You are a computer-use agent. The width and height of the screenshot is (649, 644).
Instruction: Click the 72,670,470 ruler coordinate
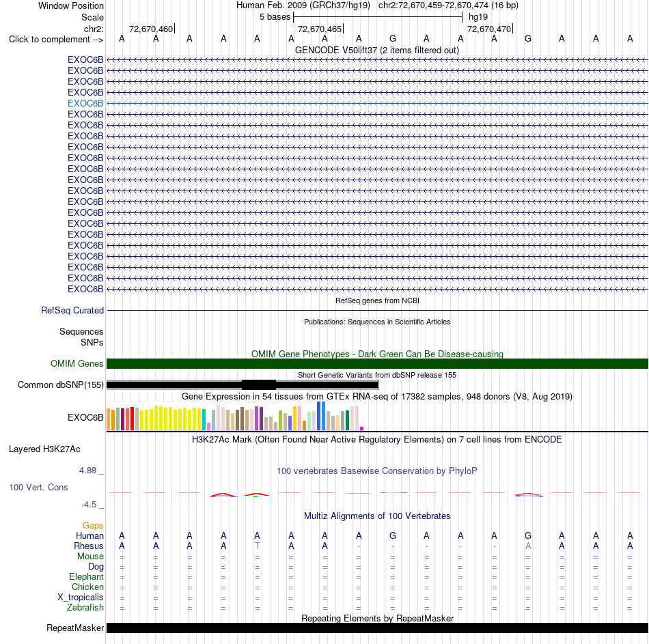[489, 29]
